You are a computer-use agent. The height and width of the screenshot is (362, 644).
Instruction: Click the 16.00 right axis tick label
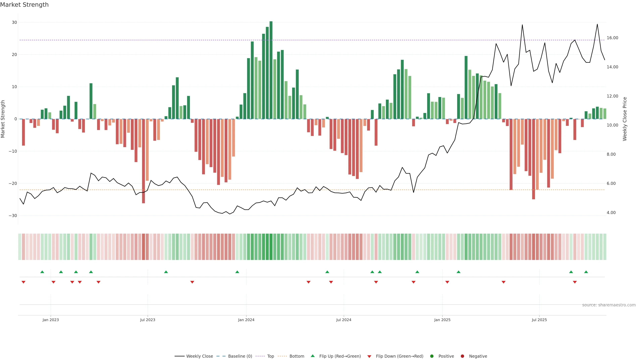pyautogui.click(x=612, y=38)
